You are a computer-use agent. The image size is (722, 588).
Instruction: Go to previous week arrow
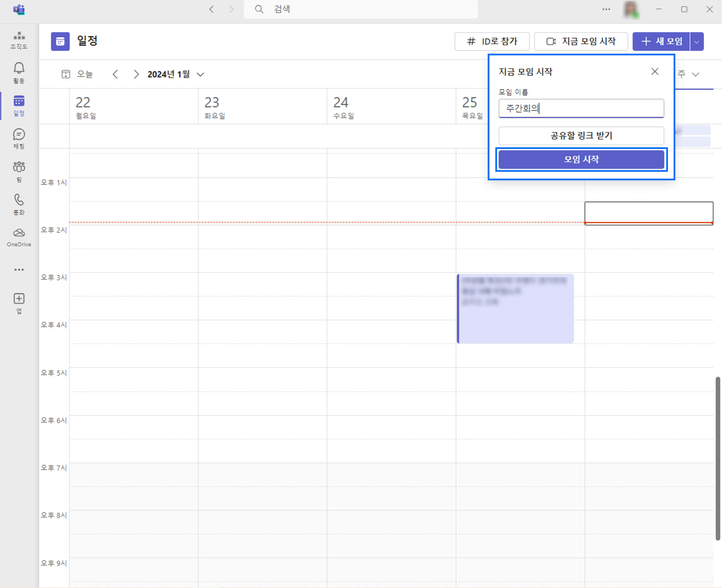tap(115, 74)
